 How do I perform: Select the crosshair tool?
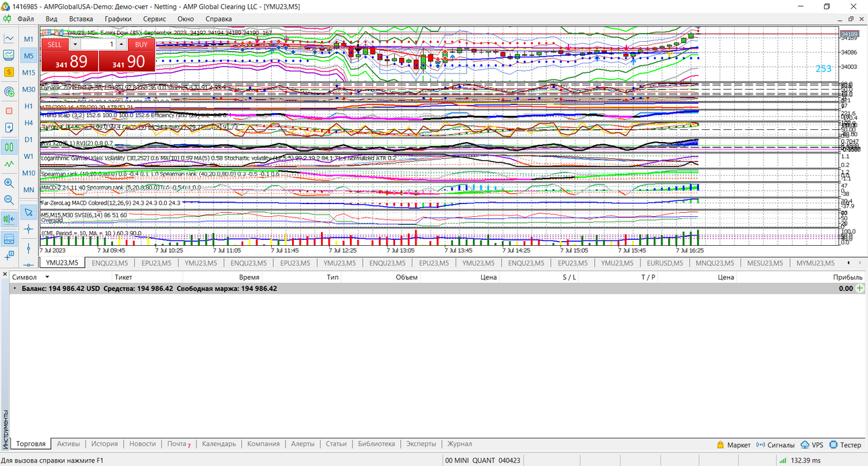28,229
